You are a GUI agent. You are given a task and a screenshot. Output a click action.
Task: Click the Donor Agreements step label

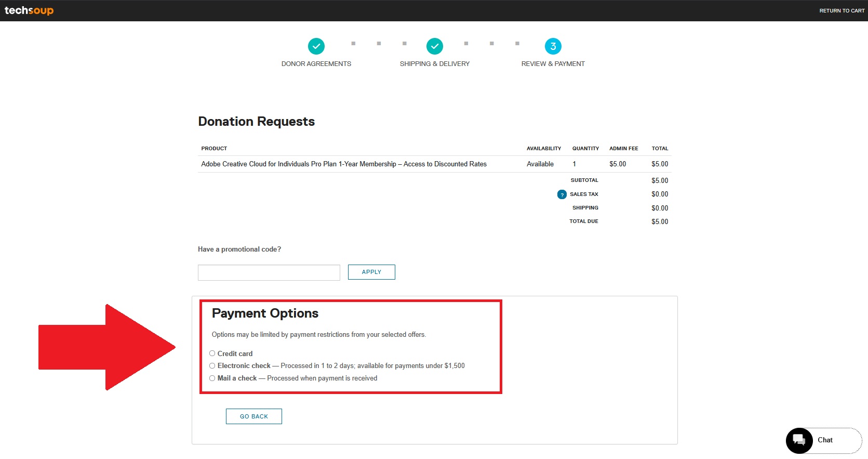pos(316,63)
